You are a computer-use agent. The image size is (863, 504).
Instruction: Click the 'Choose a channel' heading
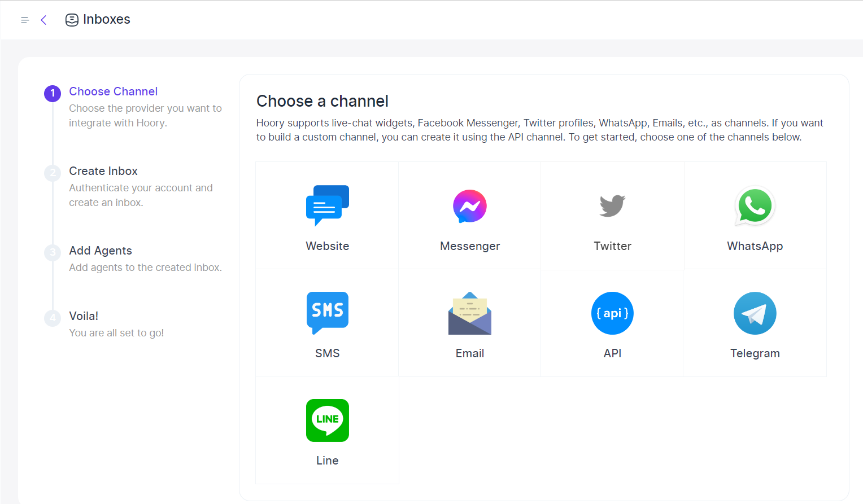click(322, 101)
